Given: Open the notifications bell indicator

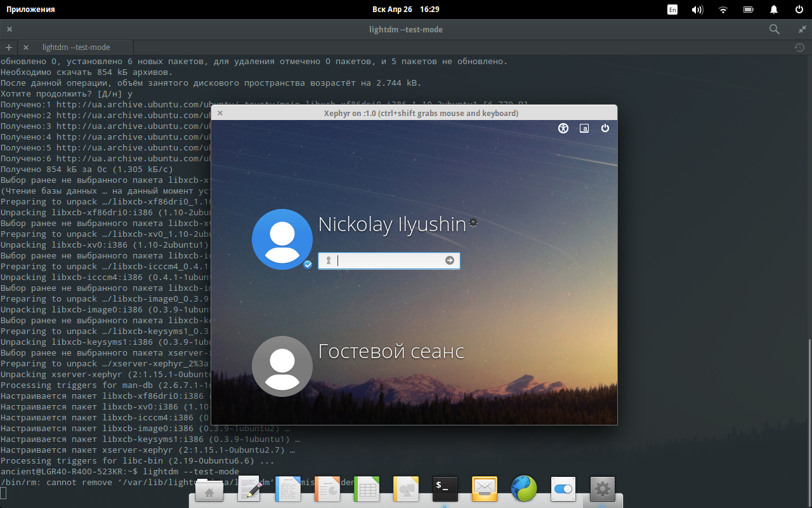Looking at the screenshot, I should pyautogui.click(x=774, y=10).
